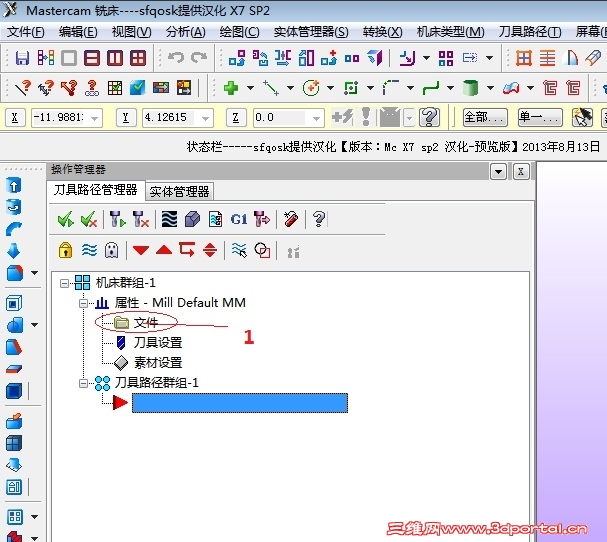The image size is (607, 542).
Task: Collapse the 属性 - Mill Default MM node
Action: pos(83,303)
